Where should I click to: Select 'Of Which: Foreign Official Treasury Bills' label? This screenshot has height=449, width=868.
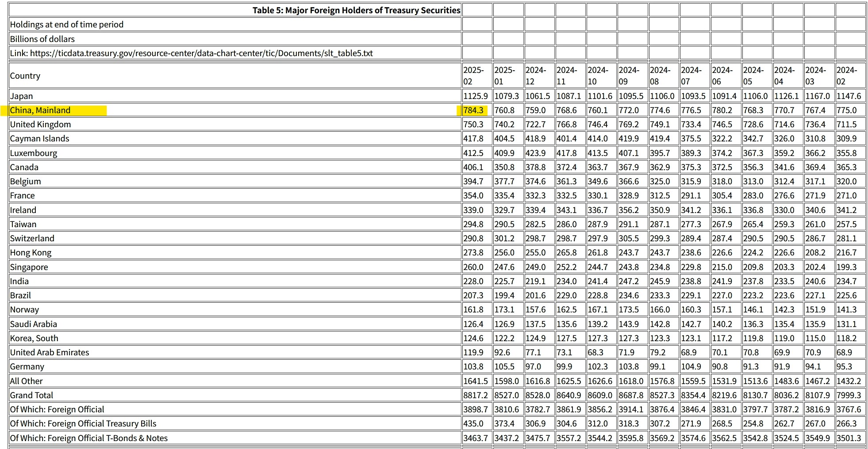click(x=83, y=423)
